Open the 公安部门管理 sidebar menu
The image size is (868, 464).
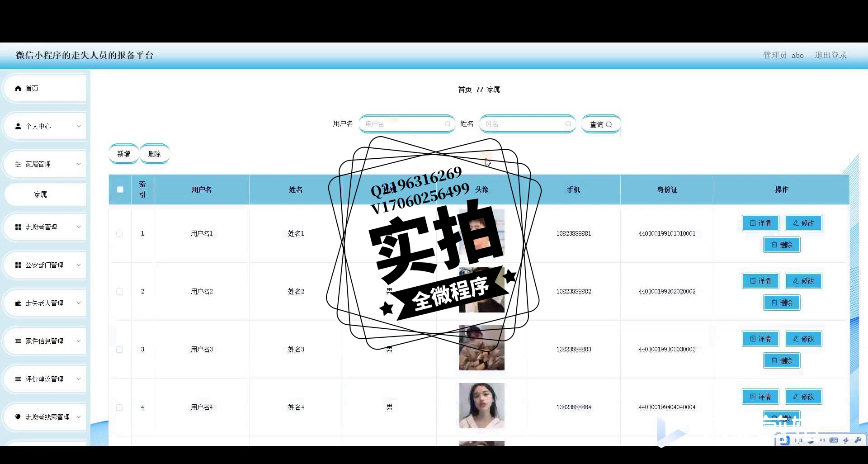[x=45, y=265]
